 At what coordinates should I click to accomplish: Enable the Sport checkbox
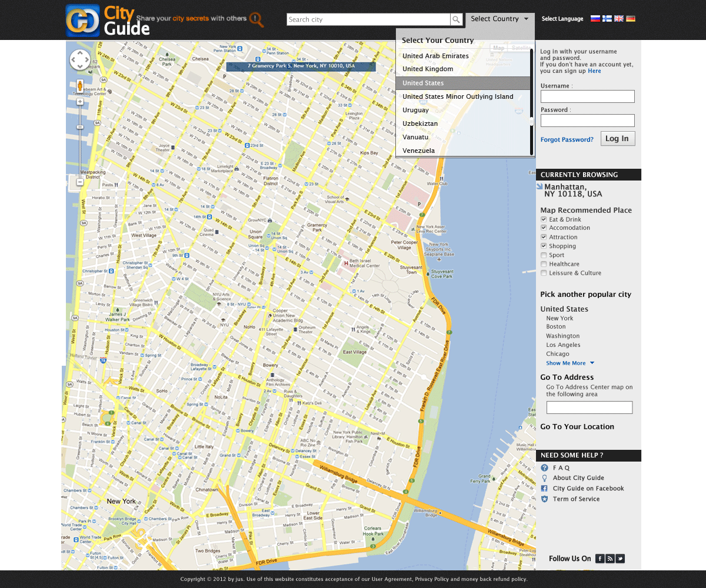coord(544,255)
